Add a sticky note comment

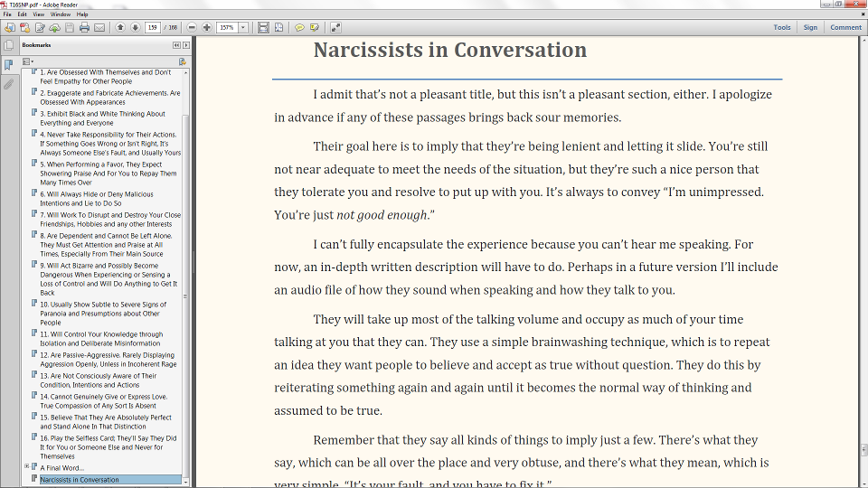click(299, 28)
